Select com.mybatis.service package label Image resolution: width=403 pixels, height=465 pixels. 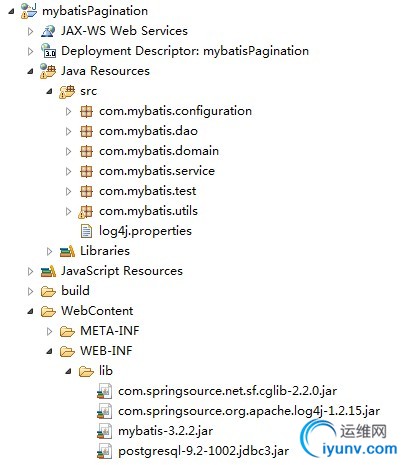(157, 171)
